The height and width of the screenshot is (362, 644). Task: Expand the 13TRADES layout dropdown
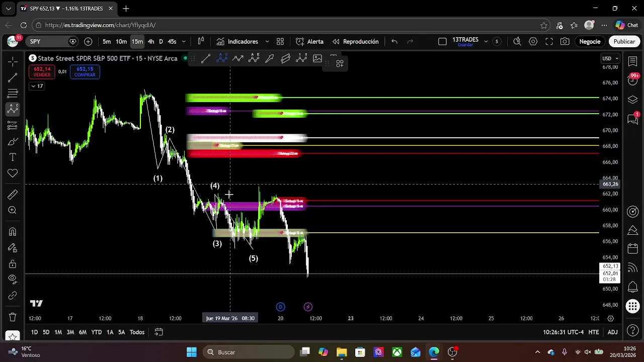[x=486, y=42]
